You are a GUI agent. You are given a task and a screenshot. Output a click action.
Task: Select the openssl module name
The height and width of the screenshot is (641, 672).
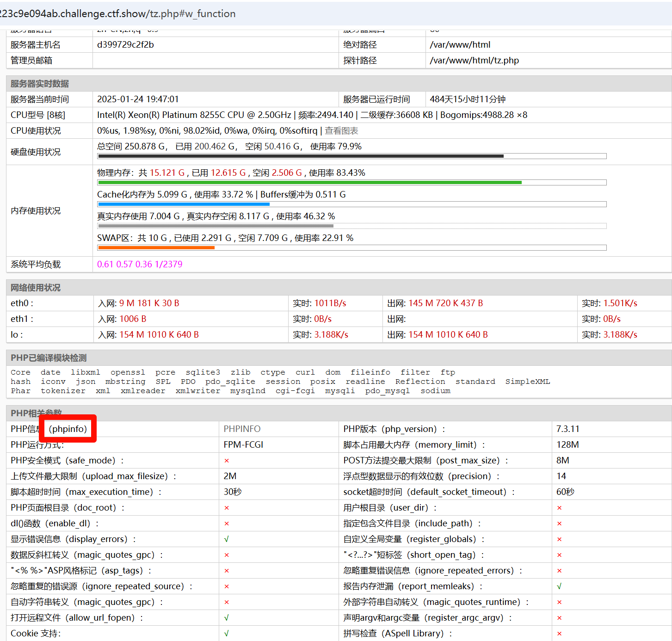(x=128, y=372)
